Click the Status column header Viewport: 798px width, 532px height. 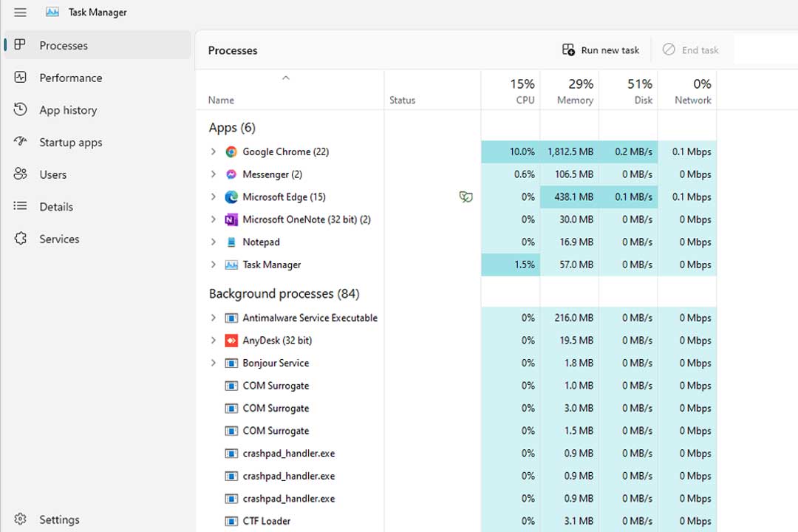coord(432,90)
